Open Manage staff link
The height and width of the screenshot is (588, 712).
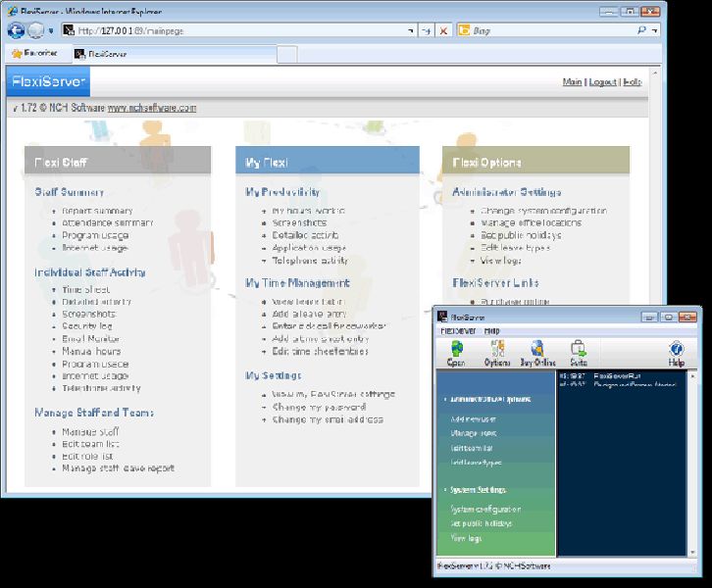[x=90, y=431]
